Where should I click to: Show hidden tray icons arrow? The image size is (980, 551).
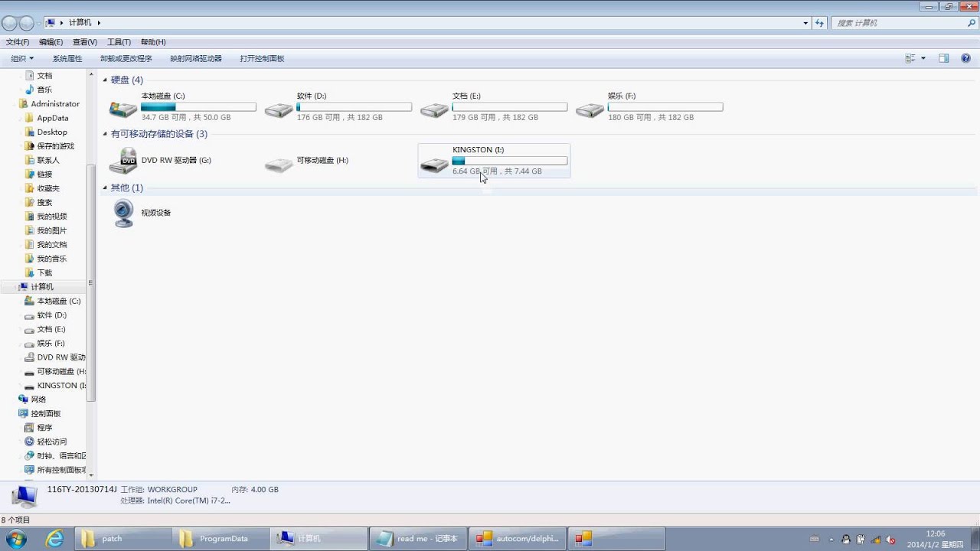click(831, 540)
